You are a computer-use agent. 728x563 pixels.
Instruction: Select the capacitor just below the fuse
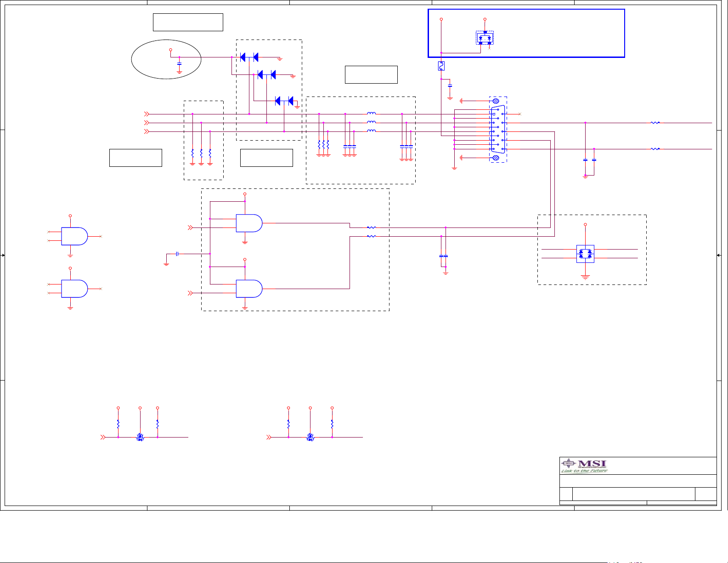(x=450, y=86)
